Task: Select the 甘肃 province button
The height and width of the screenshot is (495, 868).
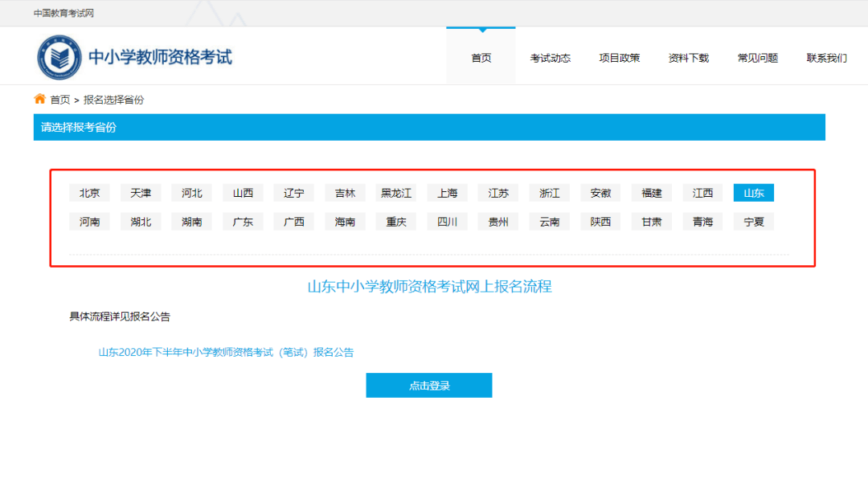Action: pyautogui.click(x=652, y=222)
